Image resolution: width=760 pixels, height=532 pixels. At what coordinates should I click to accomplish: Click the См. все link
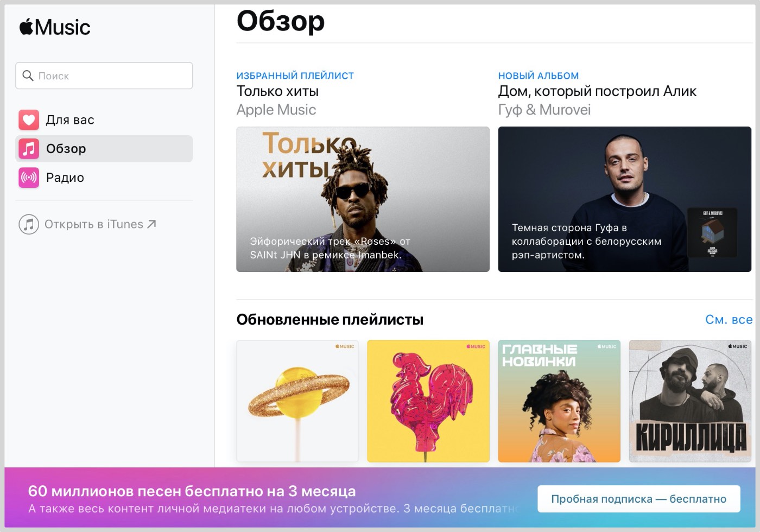pyautogui.click(x=729, y=320)
